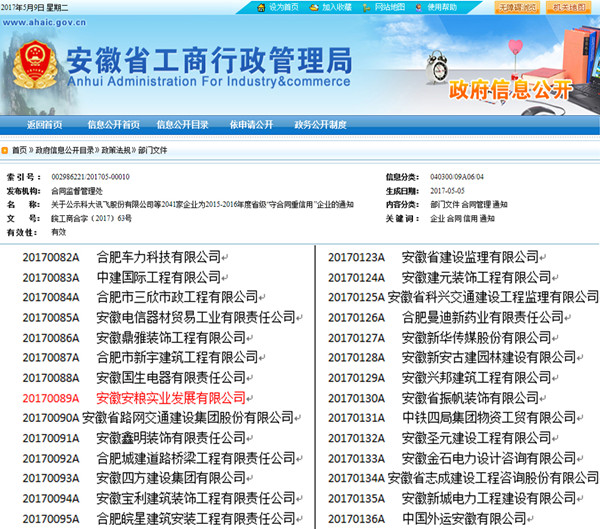Open 政务公开制度 navigation item
This screenshot has width=600, height=529.
click(320, 125)
